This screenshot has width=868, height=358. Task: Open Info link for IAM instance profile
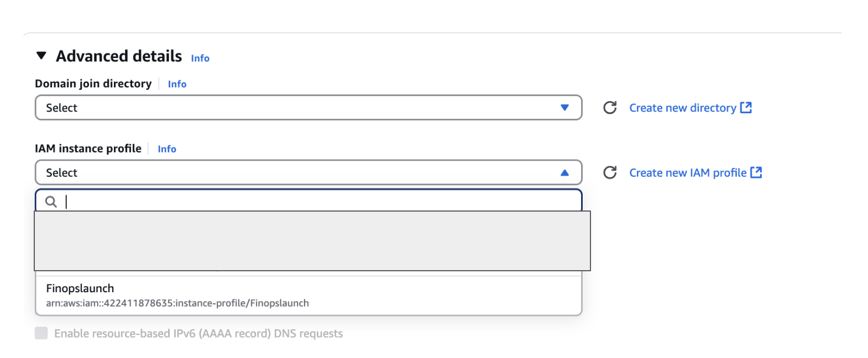[x=167, y=149]
